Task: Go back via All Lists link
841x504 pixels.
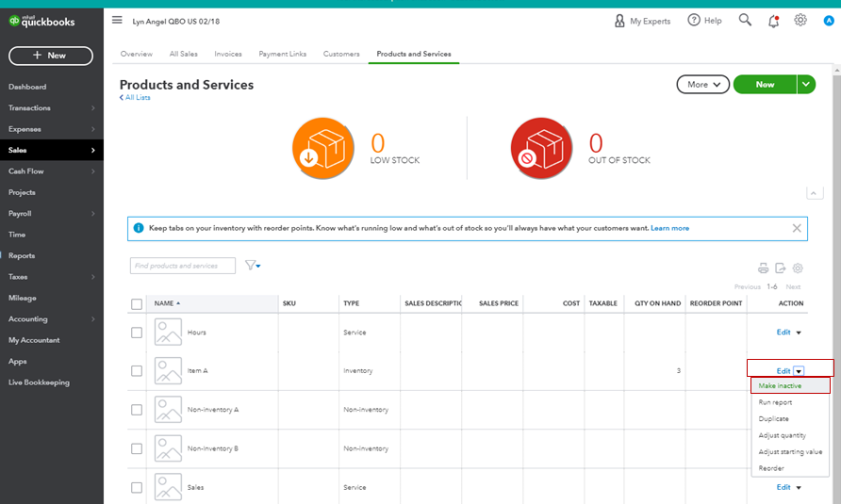Action: coord(135,98)
